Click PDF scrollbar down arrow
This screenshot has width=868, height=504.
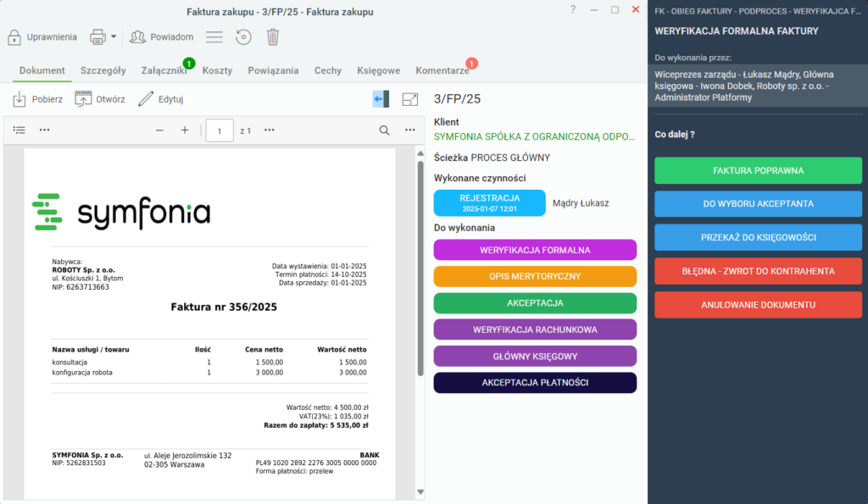coord(420,492)
